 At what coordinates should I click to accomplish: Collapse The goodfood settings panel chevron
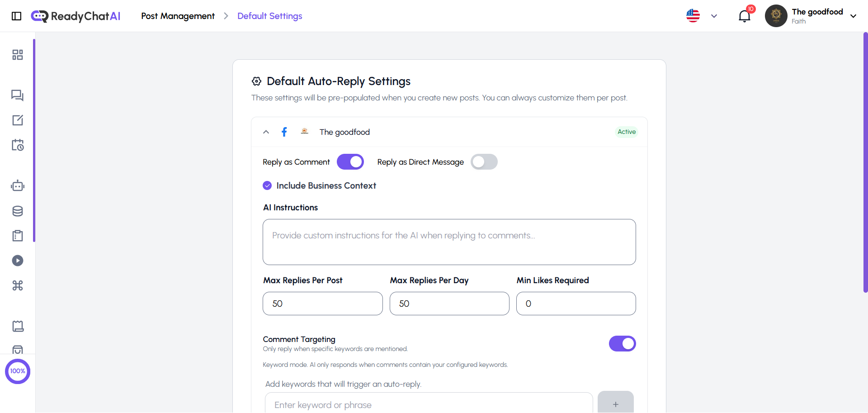pos(266,132)
